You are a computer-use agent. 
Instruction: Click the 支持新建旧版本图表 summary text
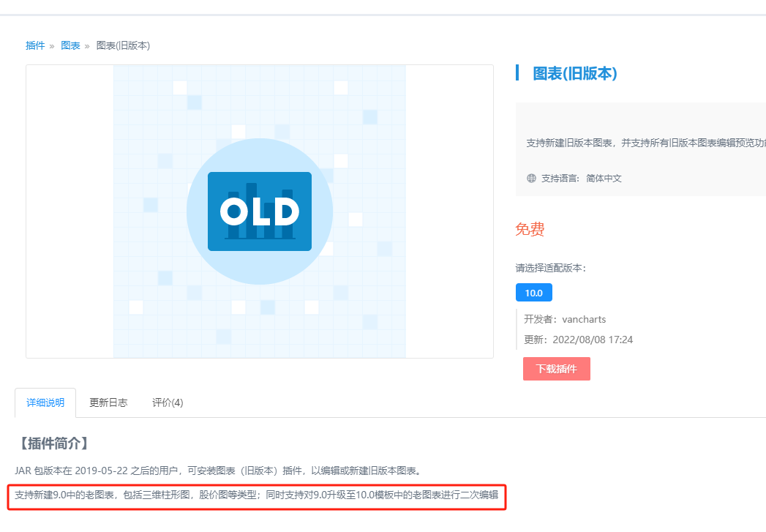tap(646, 143)
